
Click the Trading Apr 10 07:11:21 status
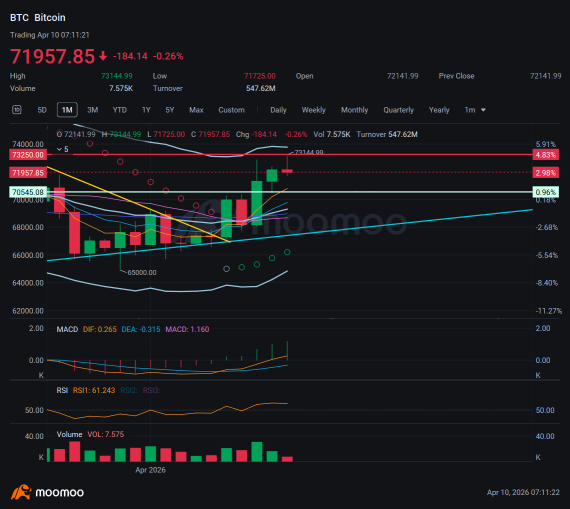pos(49,35)
